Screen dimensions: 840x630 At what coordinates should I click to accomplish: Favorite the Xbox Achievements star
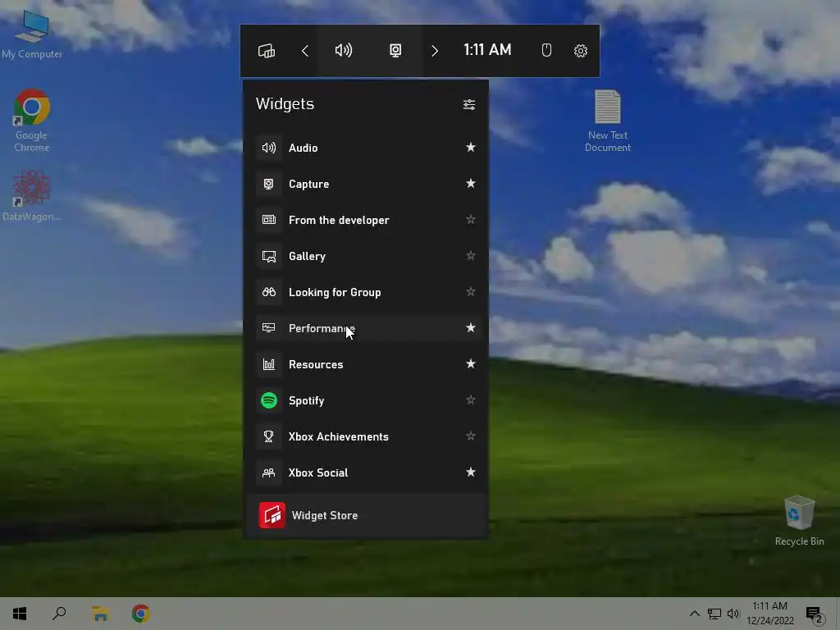pos(470,436)
